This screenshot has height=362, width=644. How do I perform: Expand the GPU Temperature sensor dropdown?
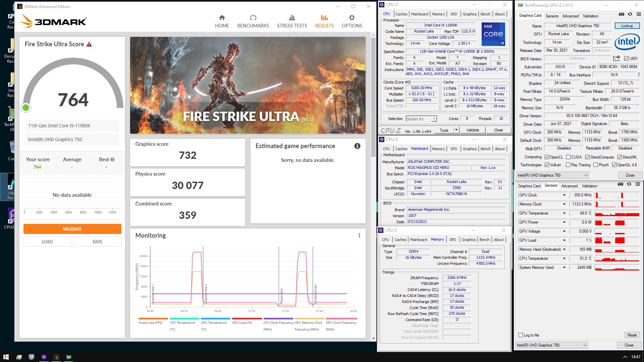coord(564,213)
